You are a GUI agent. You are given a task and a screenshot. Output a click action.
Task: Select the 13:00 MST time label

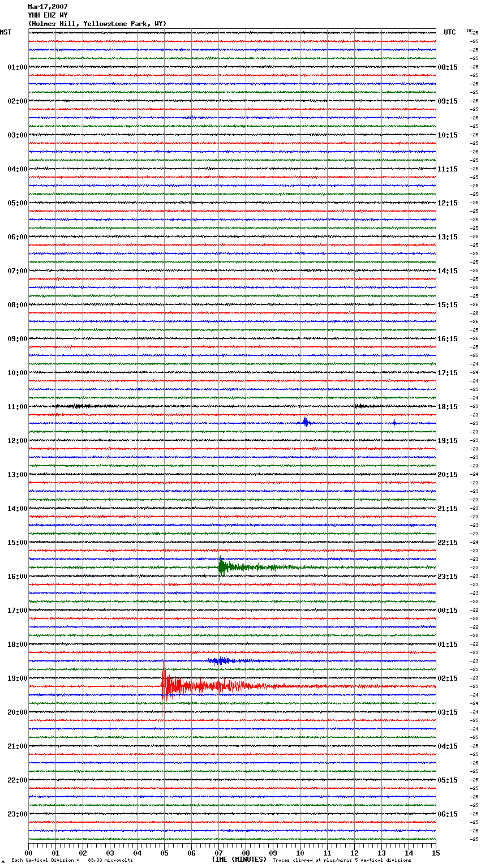[x=17, y=475]
